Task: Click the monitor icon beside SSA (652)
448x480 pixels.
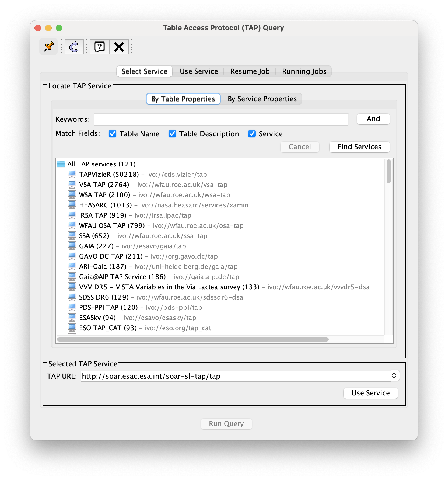Action: pyautogui.click(x=72, y=235)
